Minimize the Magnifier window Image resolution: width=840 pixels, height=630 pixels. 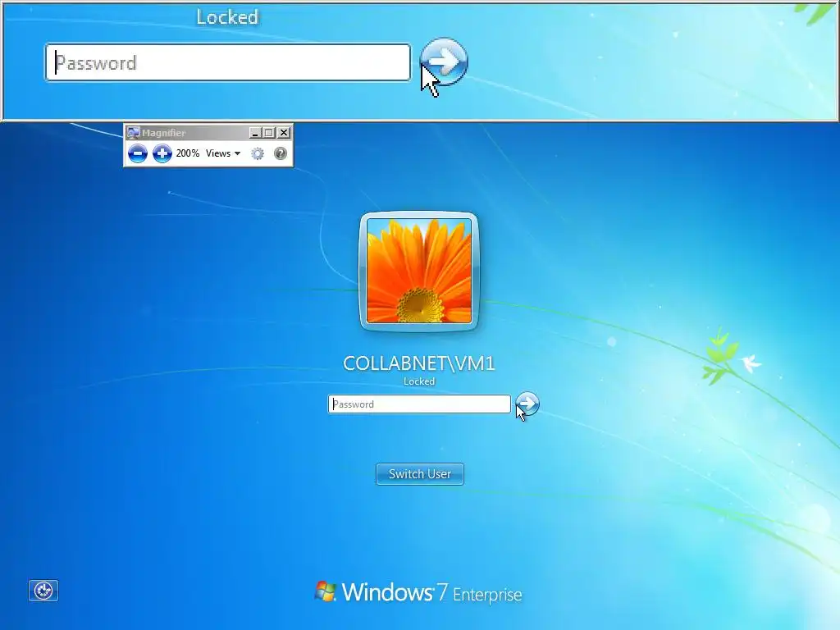pos(255,132)
